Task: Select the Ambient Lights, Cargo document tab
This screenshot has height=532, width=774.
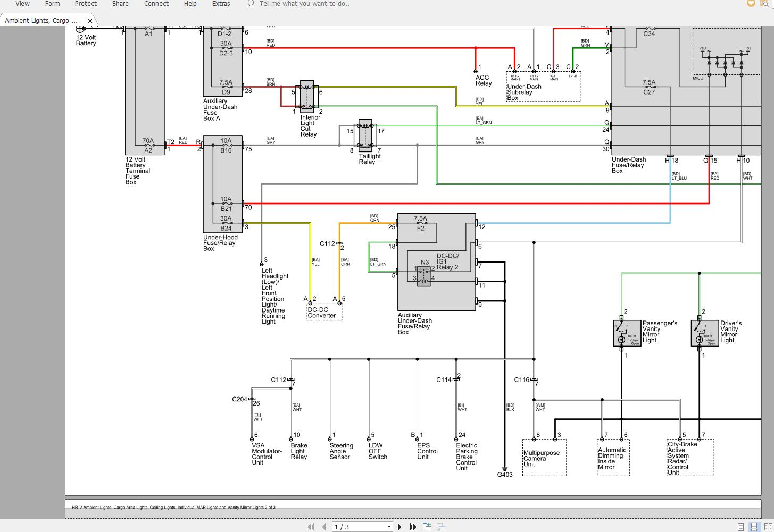Action: pyautogui.click(x=41, y=21)
